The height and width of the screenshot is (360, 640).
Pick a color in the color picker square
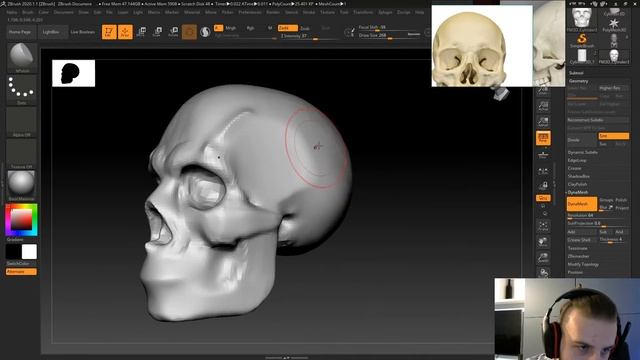click(x=21, y=220)
